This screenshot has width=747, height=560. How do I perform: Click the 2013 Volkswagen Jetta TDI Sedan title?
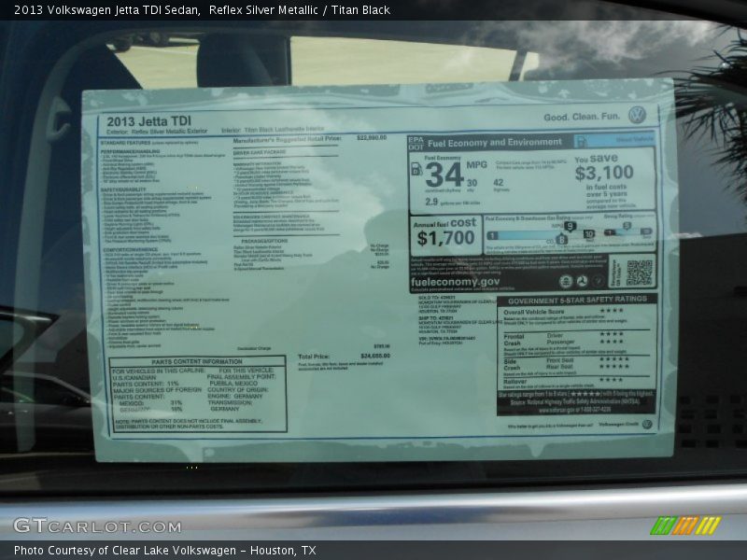106,10
